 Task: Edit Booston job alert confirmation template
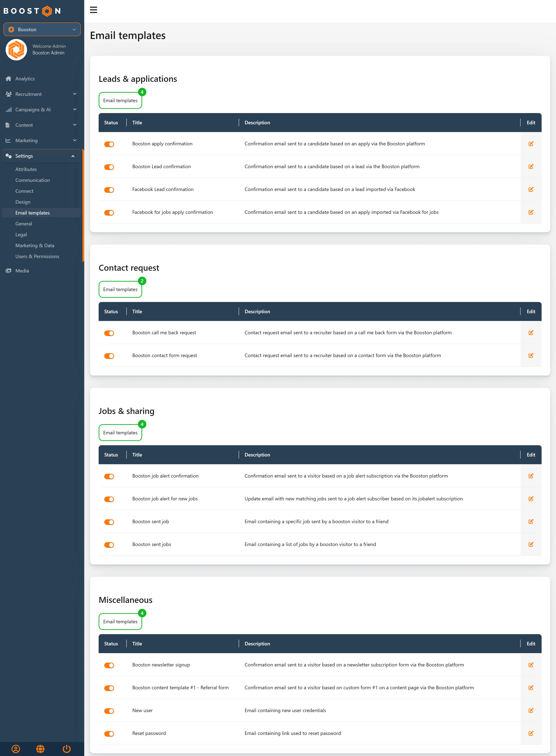(x=531, y=476)
